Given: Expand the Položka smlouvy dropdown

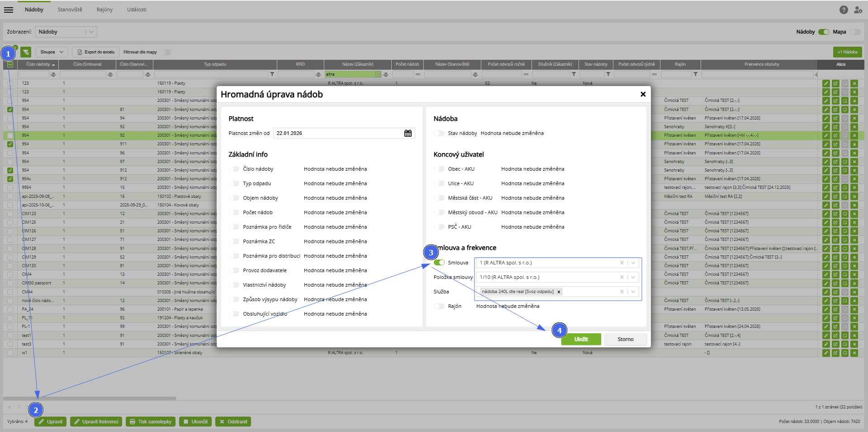Looking at the screenshot, I should (x=633, y=277).
